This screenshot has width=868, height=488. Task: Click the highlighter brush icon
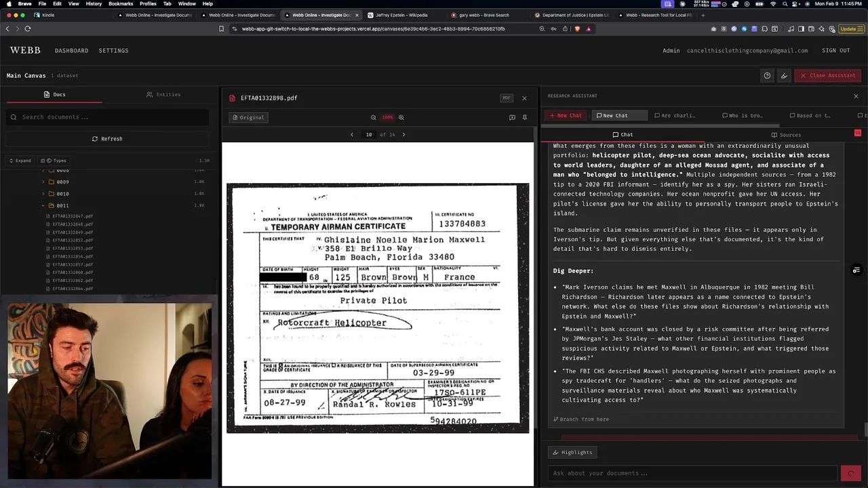tap(784, 75)
